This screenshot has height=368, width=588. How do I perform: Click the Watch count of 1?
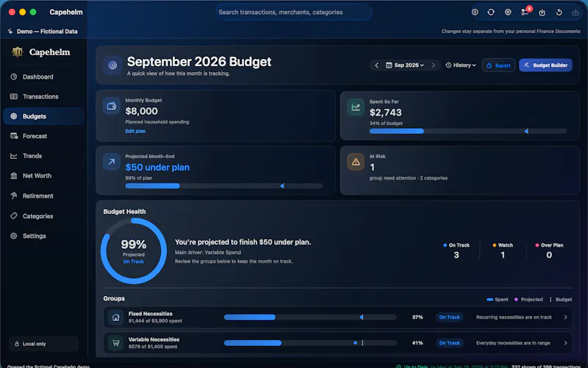503,255
